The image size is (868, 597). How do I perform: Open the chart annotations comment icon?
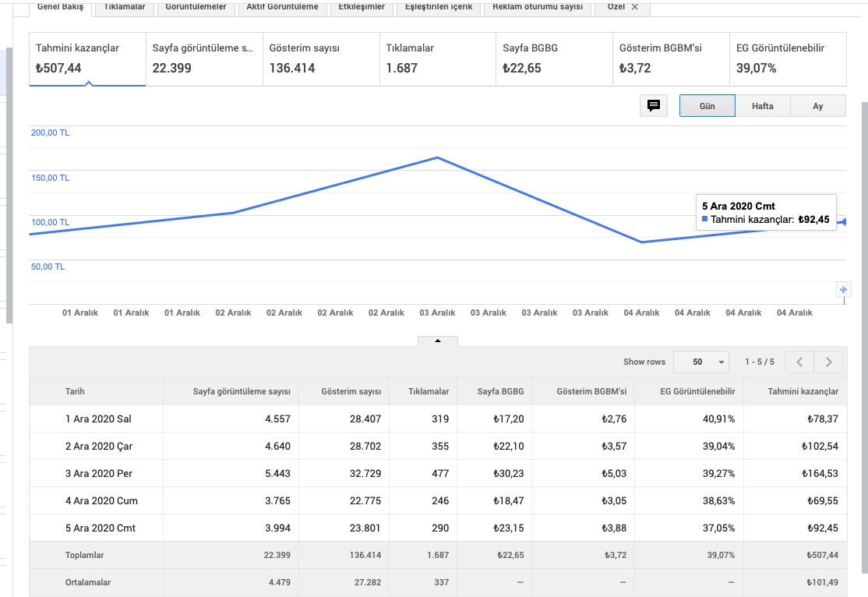[653, 105]
